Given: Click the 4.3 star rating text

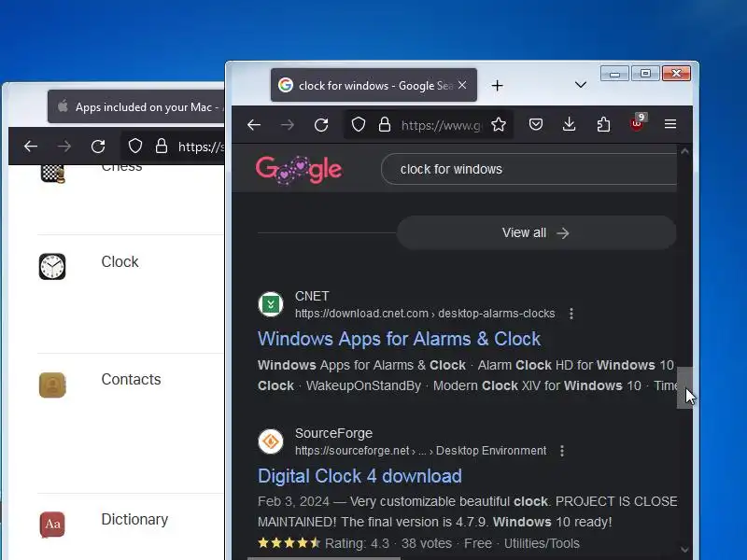Looking at the screenshot, I should click(357, 543).
